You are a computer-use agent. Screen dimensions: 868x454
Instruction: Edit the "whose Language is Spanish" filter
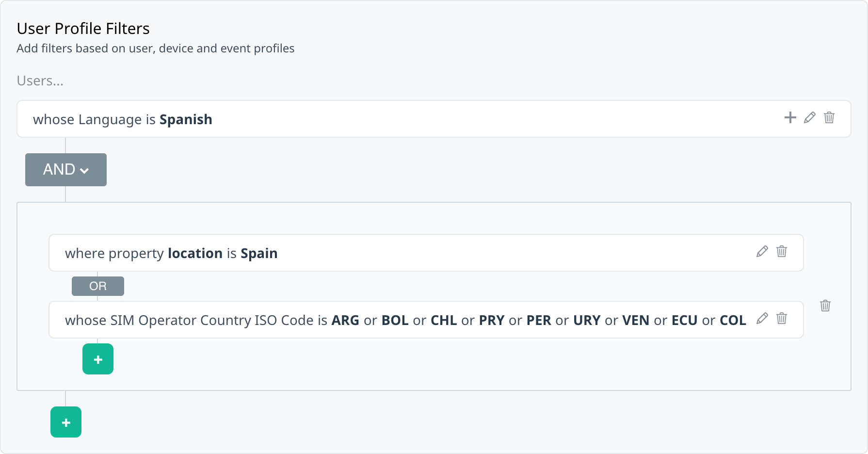(809, 118)
